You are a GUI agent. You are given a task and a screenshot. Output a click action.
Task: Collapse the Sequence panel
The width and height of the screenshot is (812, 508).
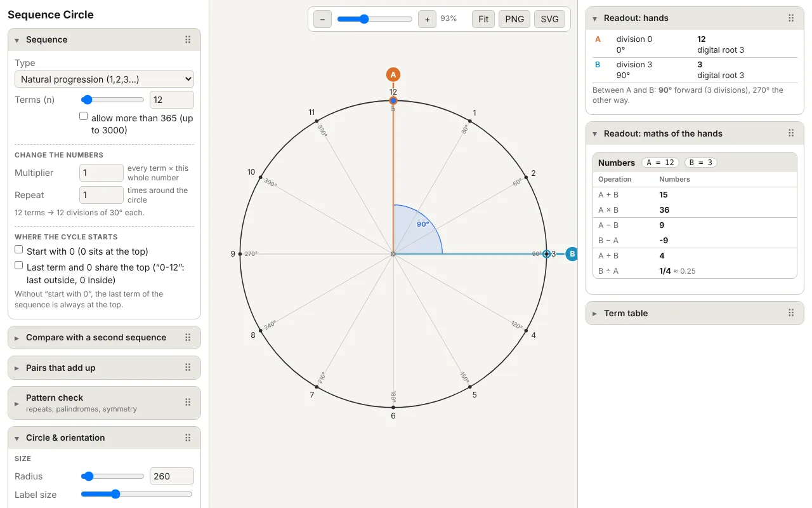click(17, 39)
